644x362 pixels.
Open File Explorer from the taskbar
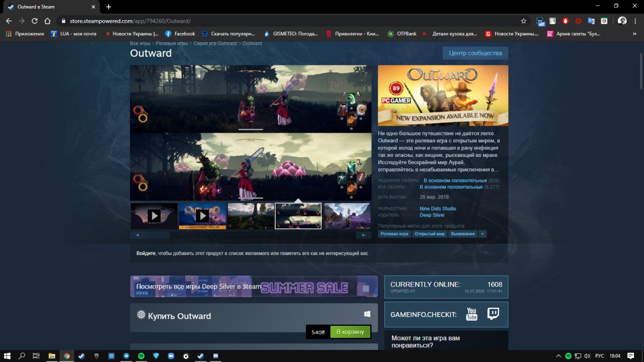[x=51, y=355]
